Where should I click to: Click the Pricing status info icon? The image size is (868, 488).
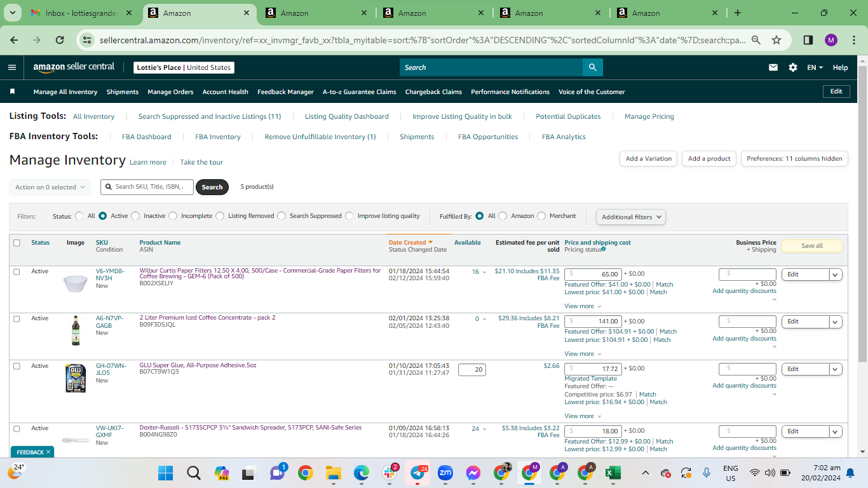click(x=603, y=249)
